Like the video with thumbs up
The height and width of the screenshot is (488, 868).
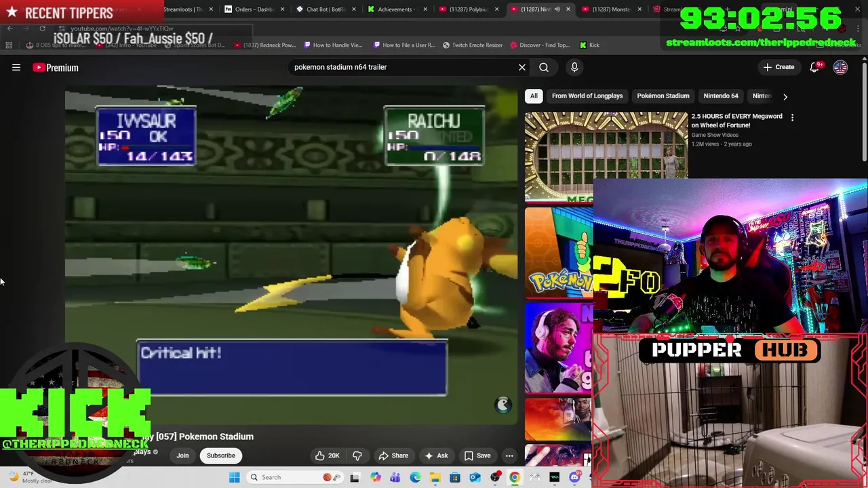pos(327,455)
